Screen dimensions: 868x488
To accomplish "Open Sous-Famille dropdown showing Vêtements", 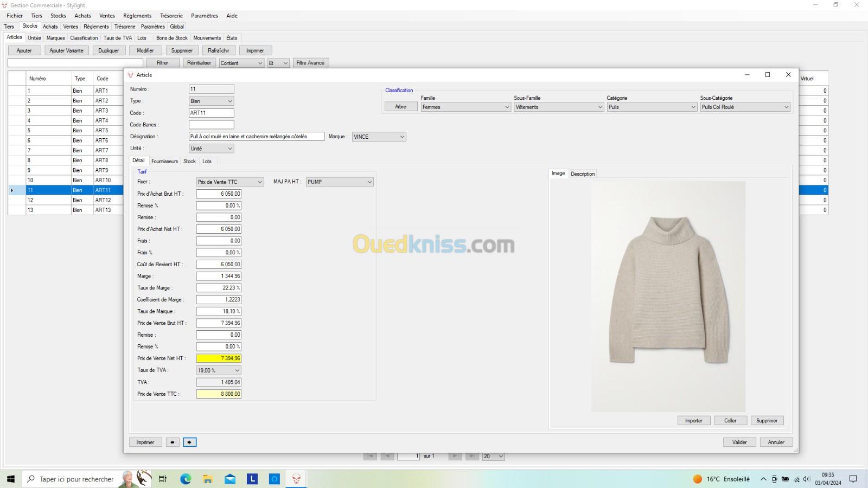I will coord(559,107).
